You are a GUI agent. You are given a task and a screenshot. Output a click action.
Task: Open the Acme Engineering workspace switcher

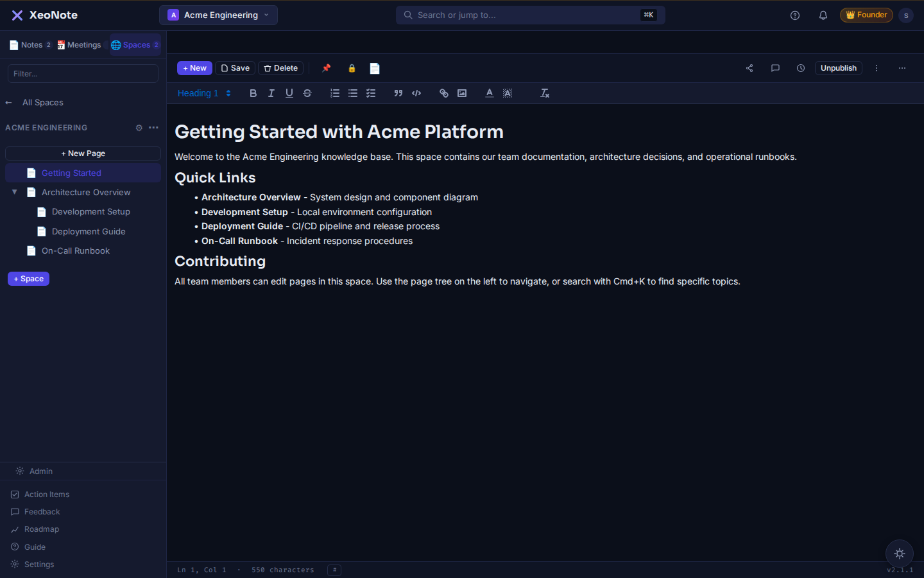[218, 15]
